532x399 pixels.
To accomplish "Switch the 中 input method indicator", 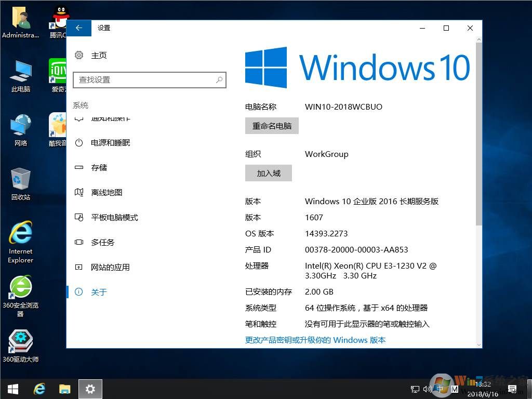I will point(440,389).
